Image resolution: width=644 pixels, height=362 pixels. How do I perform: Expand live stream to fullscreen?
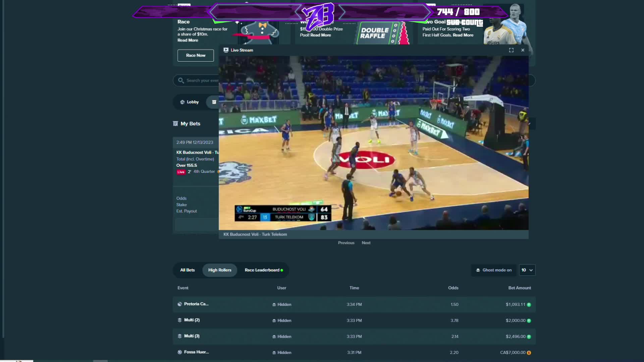[511, 50]
